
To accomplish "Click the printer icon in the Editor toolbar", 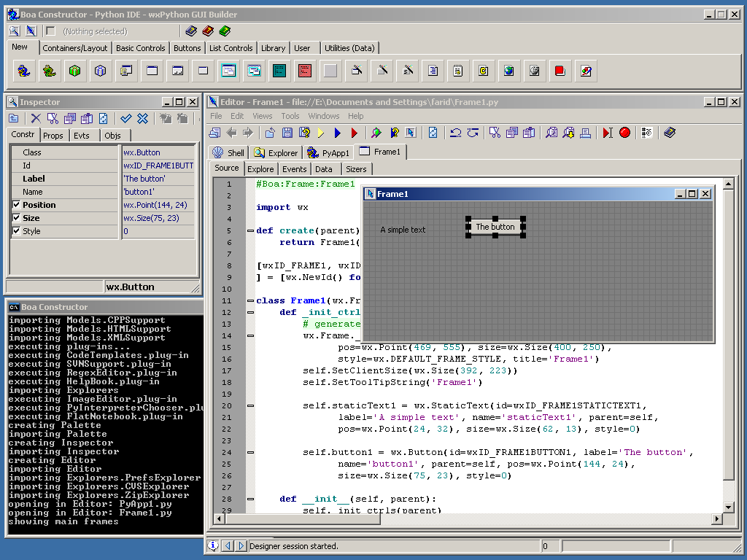I will 586,133.
